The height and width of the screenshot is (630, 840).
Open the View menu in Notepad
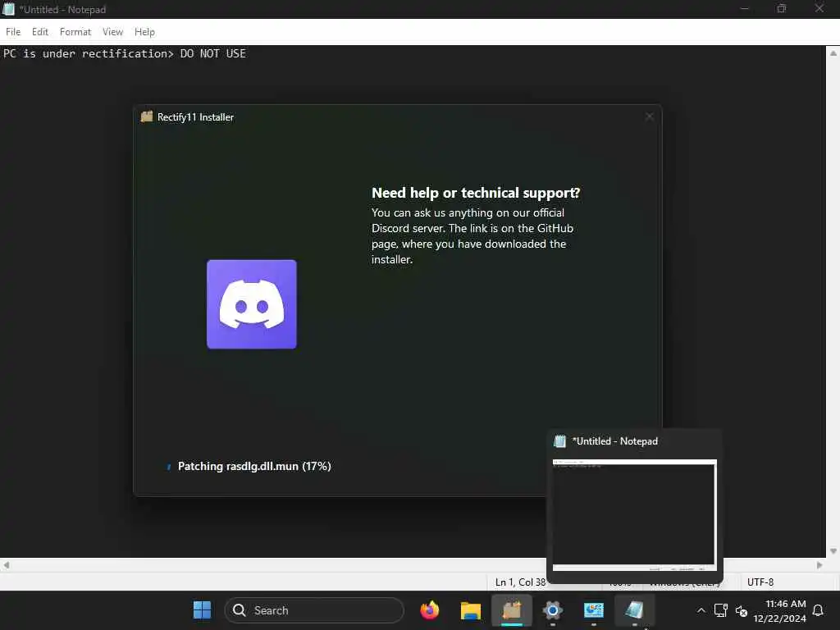[x=112, y=32]
